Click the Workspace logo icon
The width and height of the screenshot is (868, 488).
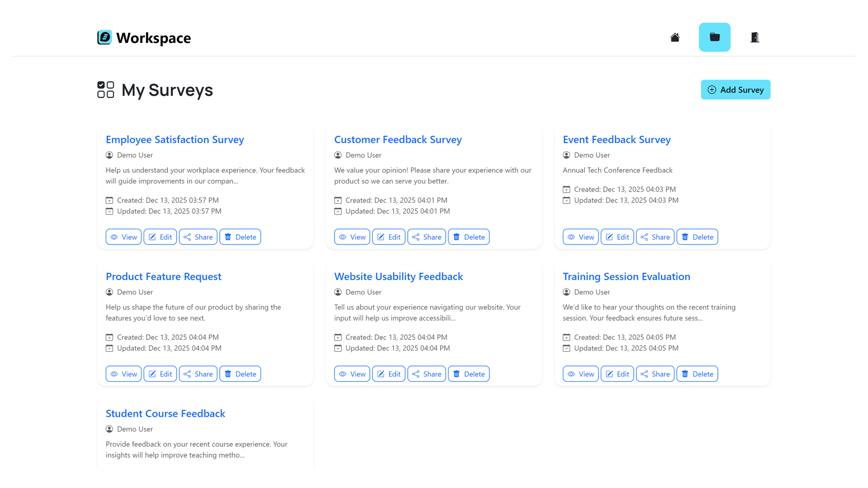104,38
